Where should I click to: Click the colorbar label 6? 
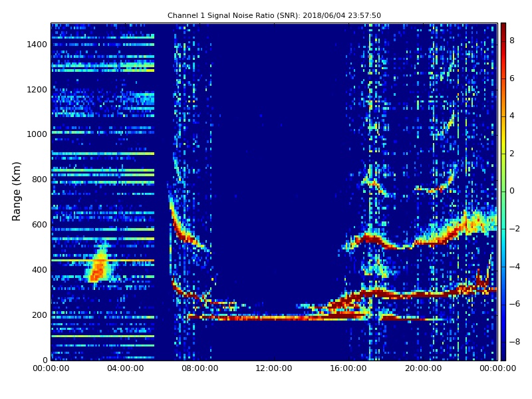click(512, 78)
